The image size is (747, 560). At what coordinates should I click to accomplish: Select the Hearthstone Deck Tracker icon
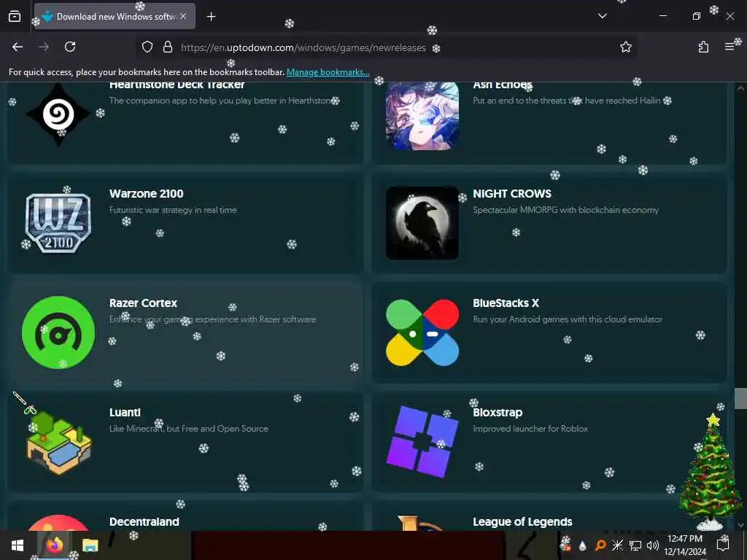58,114
